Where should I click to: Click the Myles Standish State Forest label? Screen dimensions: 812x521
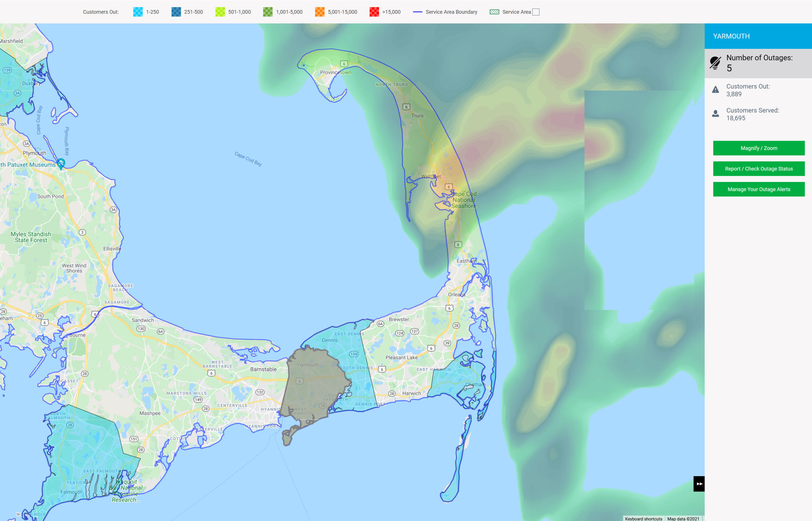pos(31,237)
